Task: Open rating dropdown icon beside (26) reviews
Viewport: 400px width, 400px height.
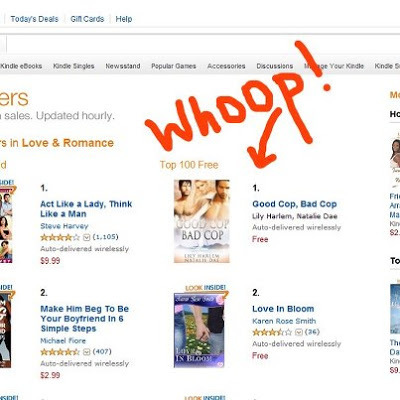Action: click(299, 332)
